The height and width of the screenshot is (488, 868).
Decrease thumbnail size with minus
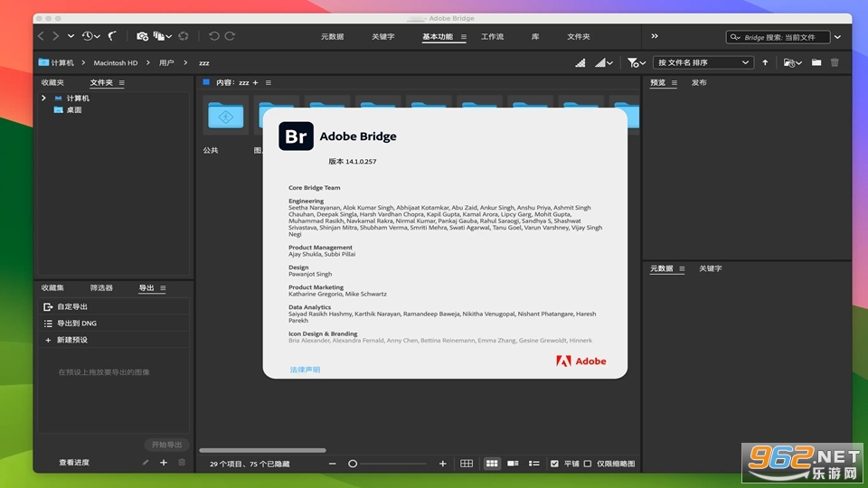click(332, 464)
